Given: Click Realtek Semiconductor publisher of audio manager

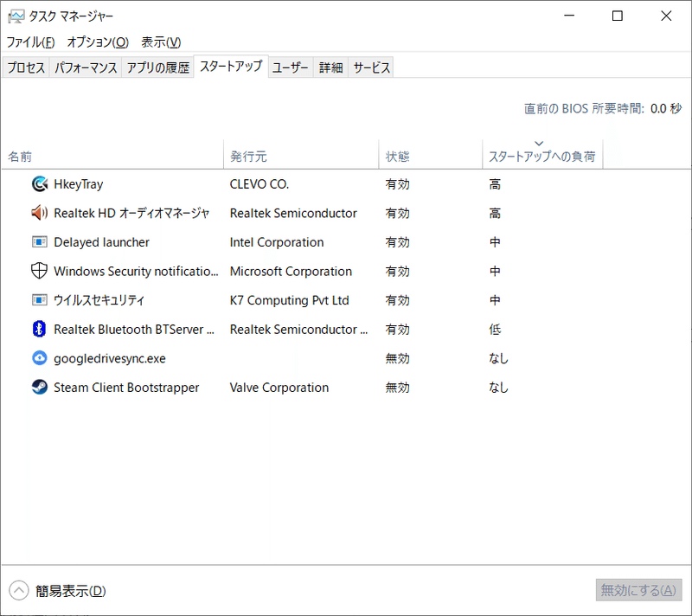Looking at the screenshot, I should (x=293, y=213).
